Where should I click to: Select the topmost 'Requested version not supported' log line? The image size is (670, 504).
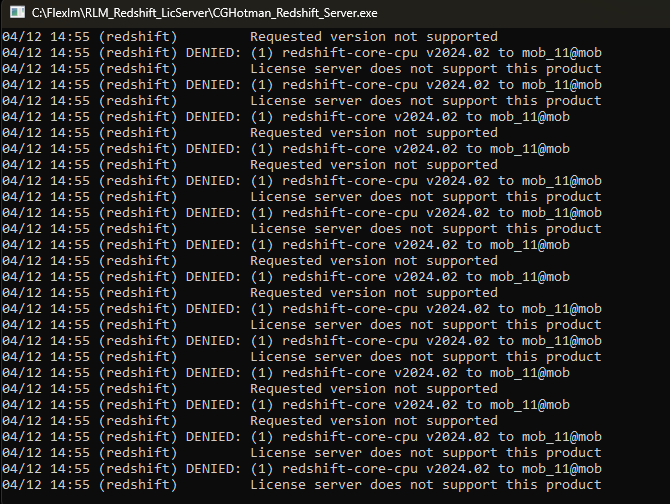[250, 37]
